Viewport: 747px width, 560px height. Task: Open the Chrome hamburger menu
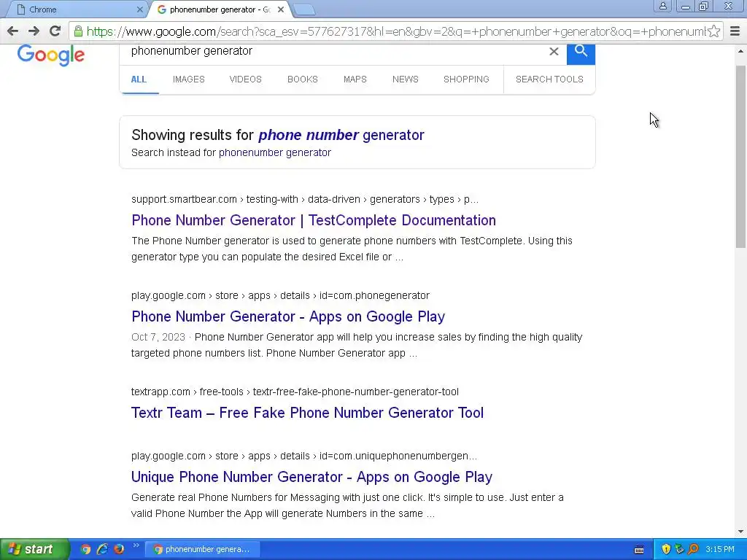735,31
